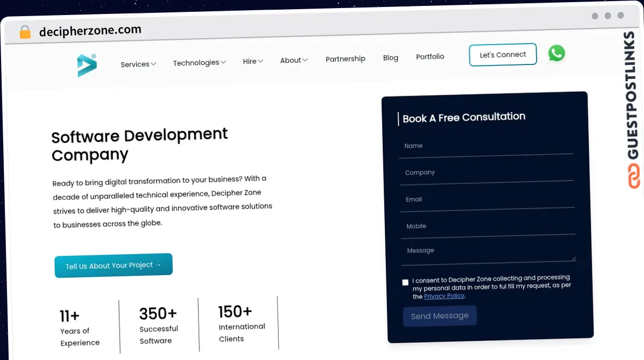Open the WhatsApp chat icon
Viewport: 644px width, 360px height.
[557, 53]
